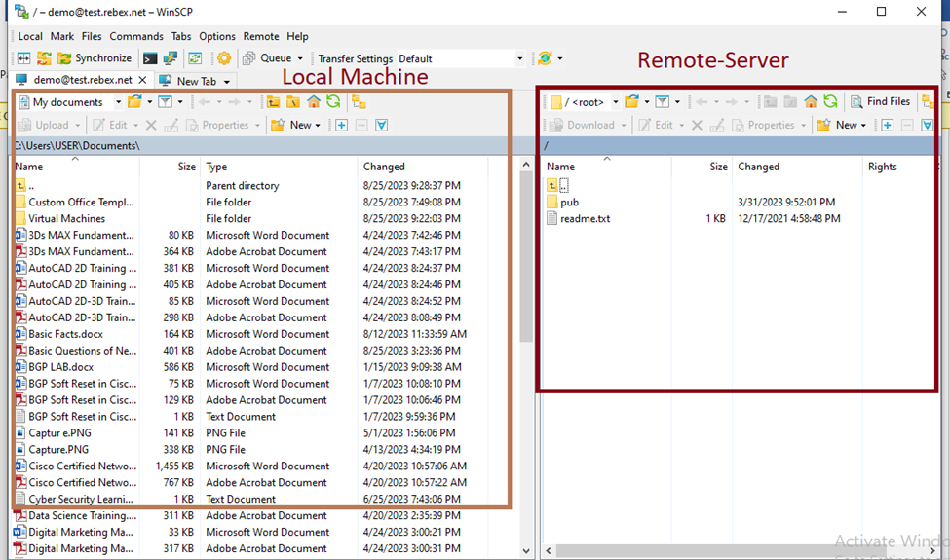Close the demo@test.rebex.net session tab

(142, 80)
